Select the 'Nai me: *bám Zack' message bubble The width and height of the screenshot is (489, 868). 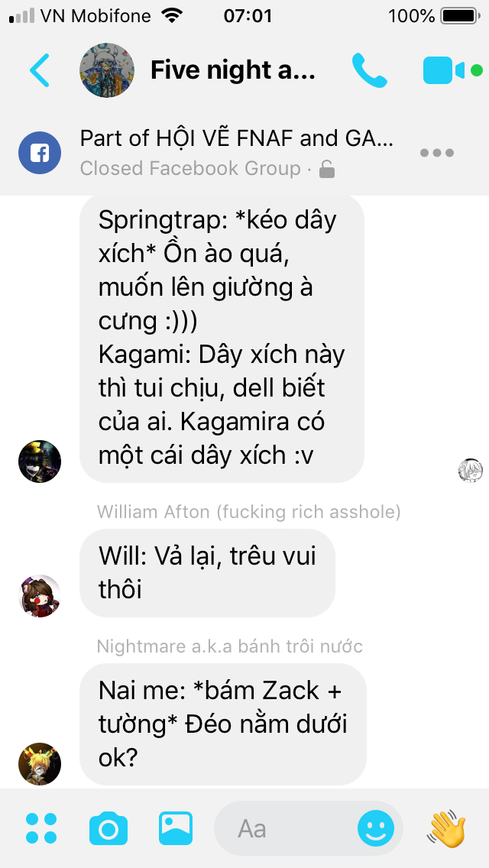pyautogui.click(x=222, y=724)
